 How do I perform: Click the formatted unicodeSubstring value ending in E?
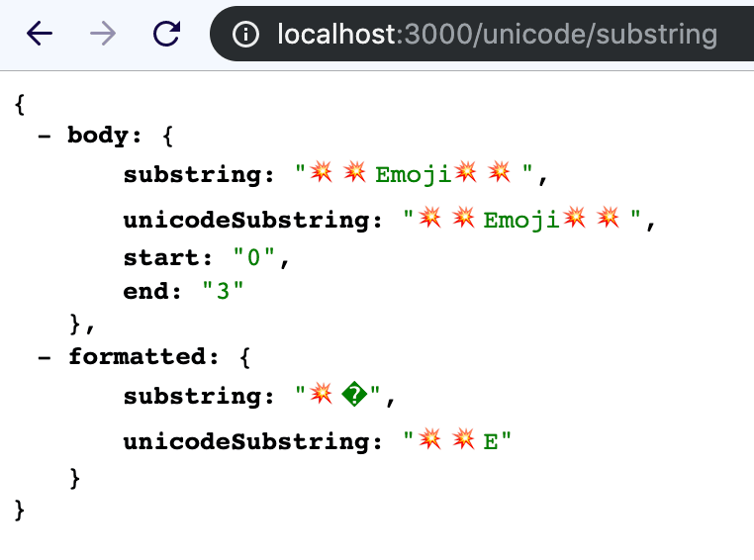pyautogui.click(x=457, y=440)
